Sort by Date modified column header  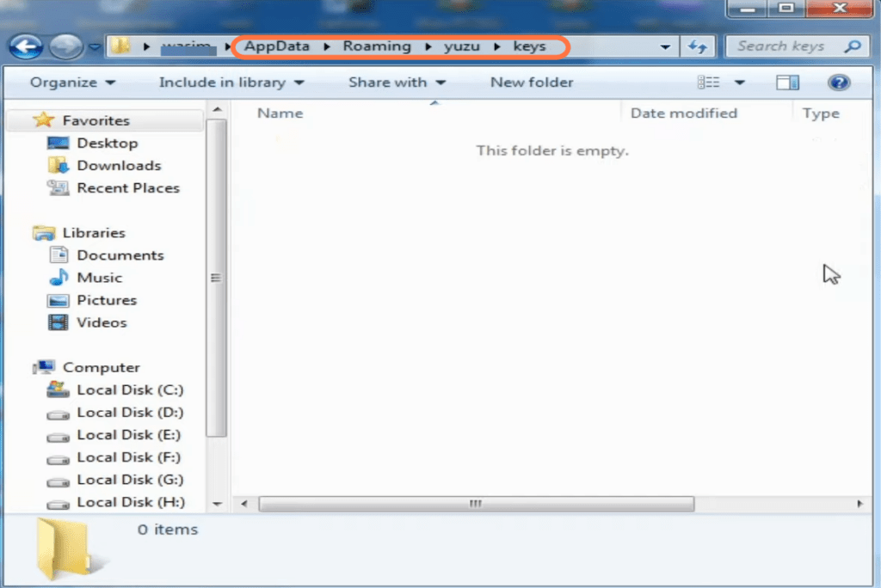pyautogui.click(x=684, y=113)
